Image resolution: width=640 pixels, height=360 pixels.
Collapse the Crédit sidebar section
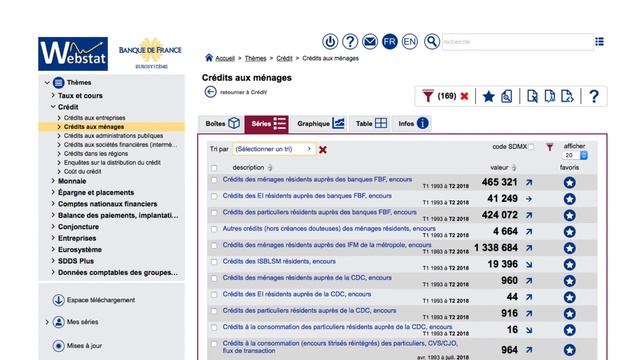pos(53,107)
